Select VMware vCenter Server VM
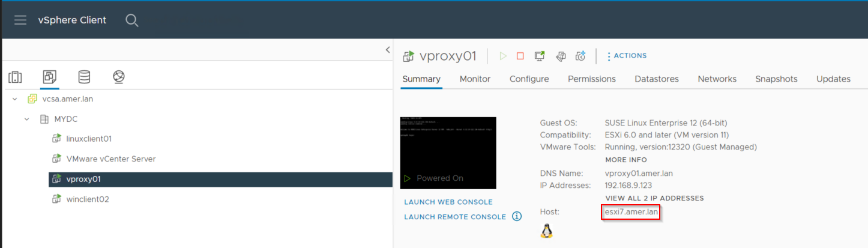 111,159
